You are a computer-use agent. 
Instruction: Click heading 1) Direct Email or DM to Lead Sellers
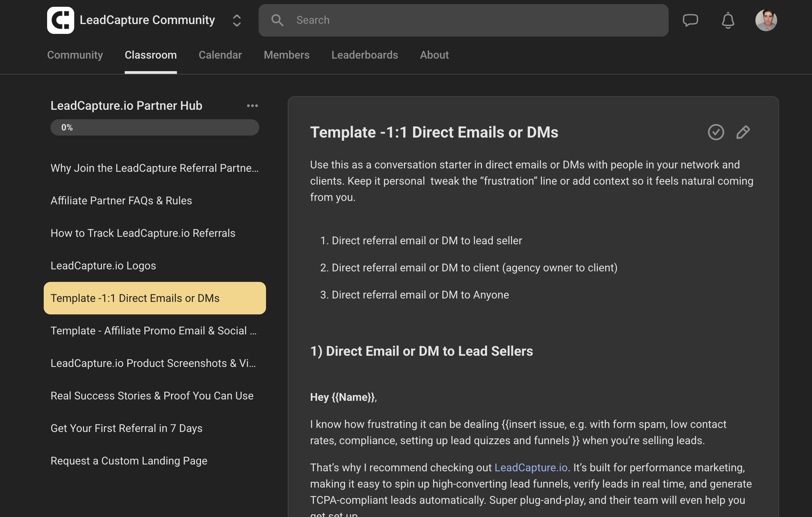pos(422,351)
